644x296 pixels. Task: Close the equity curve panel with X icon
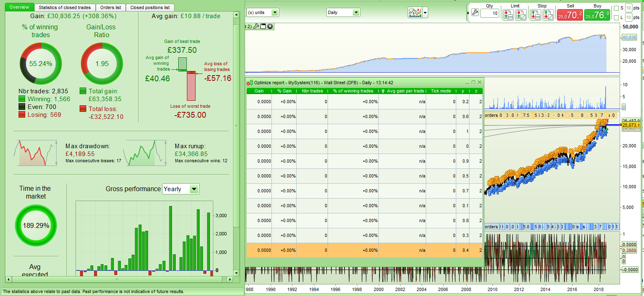pos(270,26)
